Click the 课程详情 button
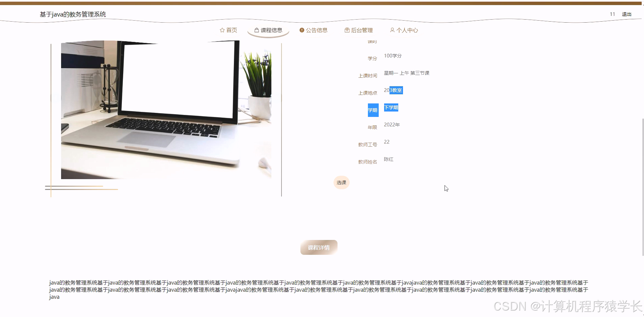644x317 pixels. coord(318,247)
